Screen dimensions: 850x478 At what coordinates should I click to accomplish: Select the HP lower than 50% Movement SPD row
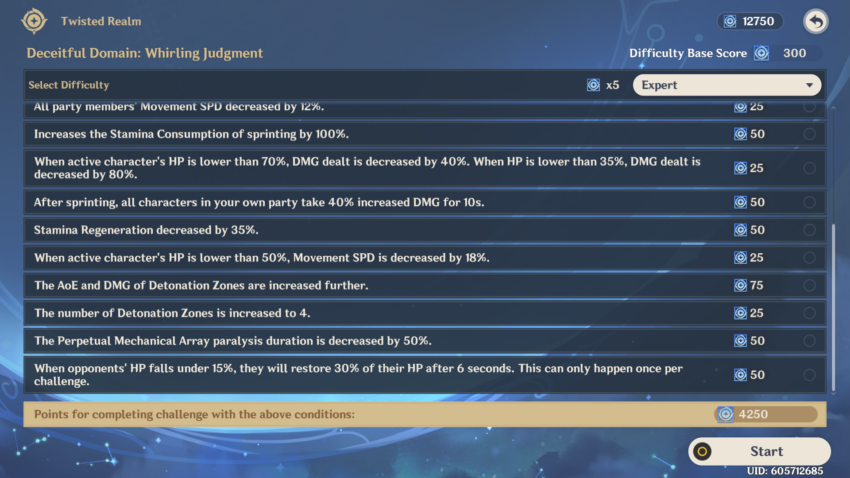coord(380,258)
